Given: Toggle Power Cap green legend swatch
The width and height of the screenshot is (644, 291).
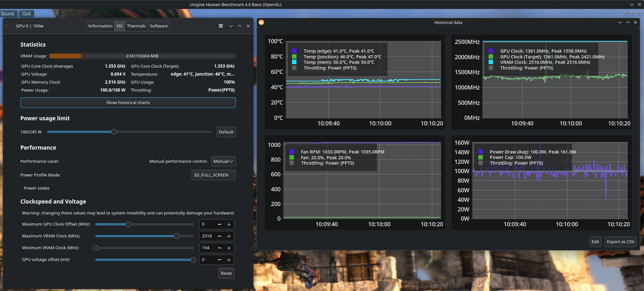Looking at the screenshot, I should [481, 157].
